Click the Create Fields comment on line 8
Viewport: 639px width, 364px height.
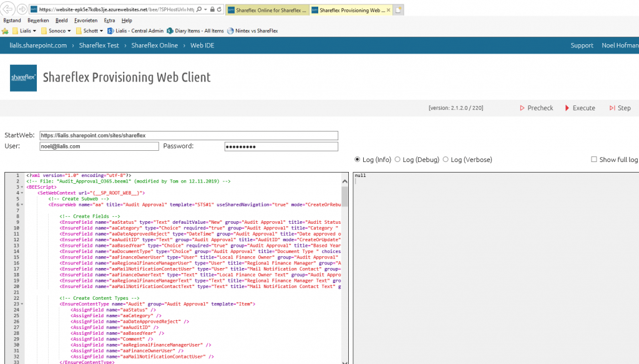(x=90, y=217)
